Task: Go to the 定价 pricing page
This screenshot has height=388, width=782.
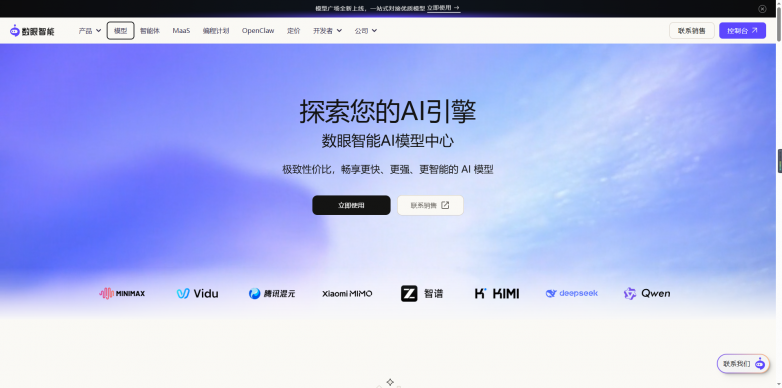Action: click(x=294, y=31)
